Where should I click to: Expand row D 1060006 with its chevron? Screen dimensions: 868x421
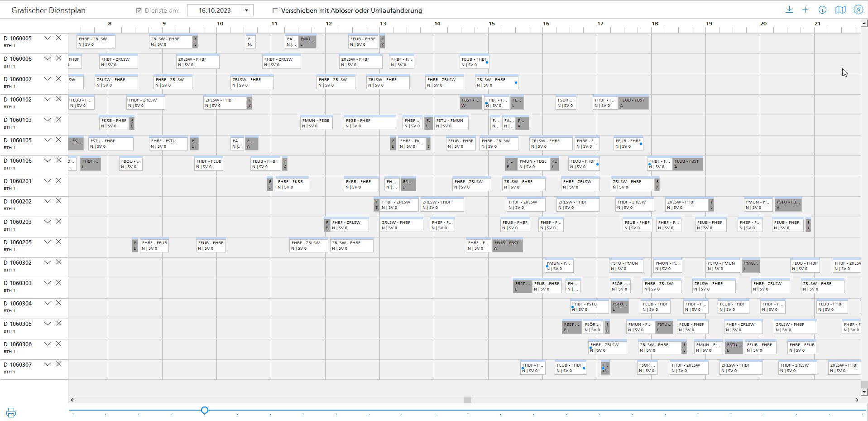47,58
